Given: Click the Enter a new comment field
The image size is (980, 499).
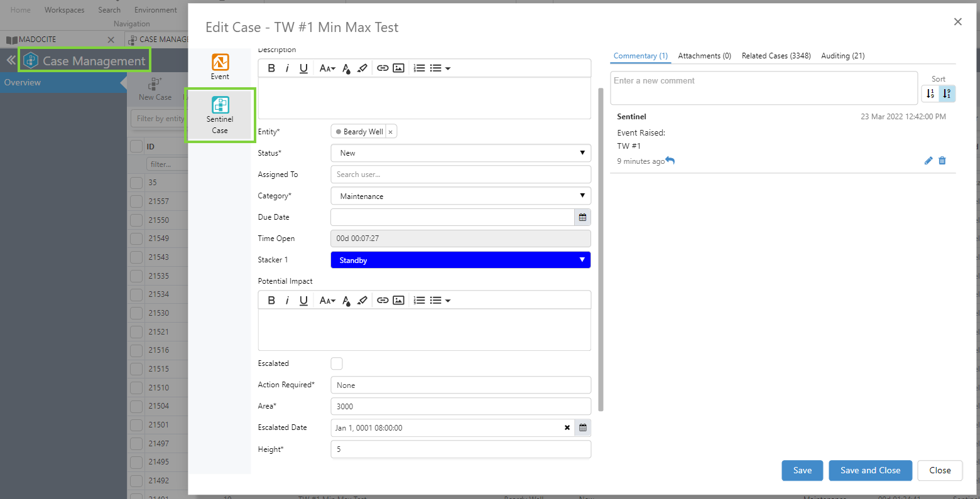Looking at the screenshot, I should pyautogui.click(x=763, y=87).
